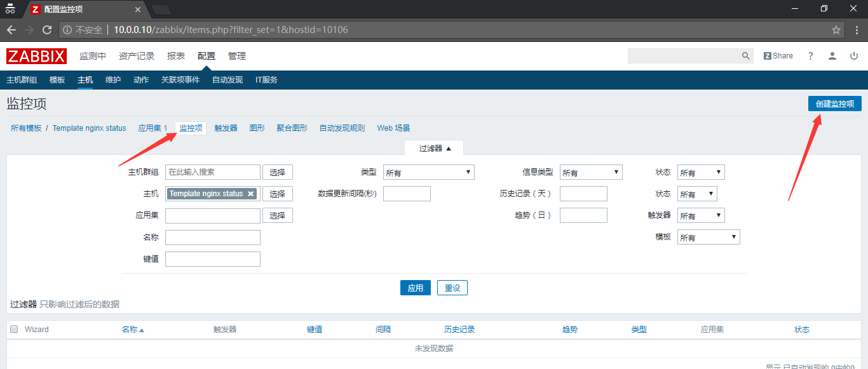Go to 维护 submenu
This screenshot has width=868, height=369.
click(113, 80)
